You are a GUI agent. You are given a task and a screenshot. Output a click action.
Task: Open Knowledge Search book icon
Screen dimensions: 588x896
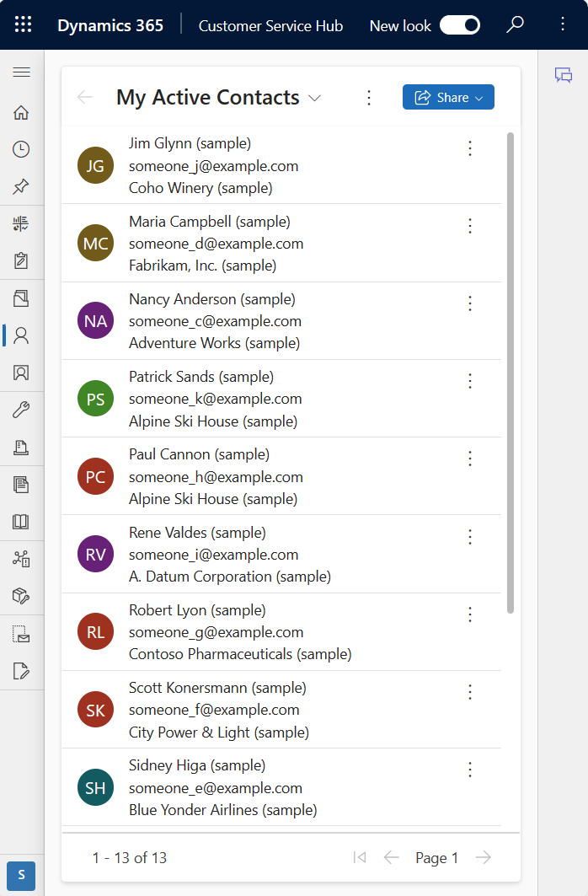[x=21, y=522]
